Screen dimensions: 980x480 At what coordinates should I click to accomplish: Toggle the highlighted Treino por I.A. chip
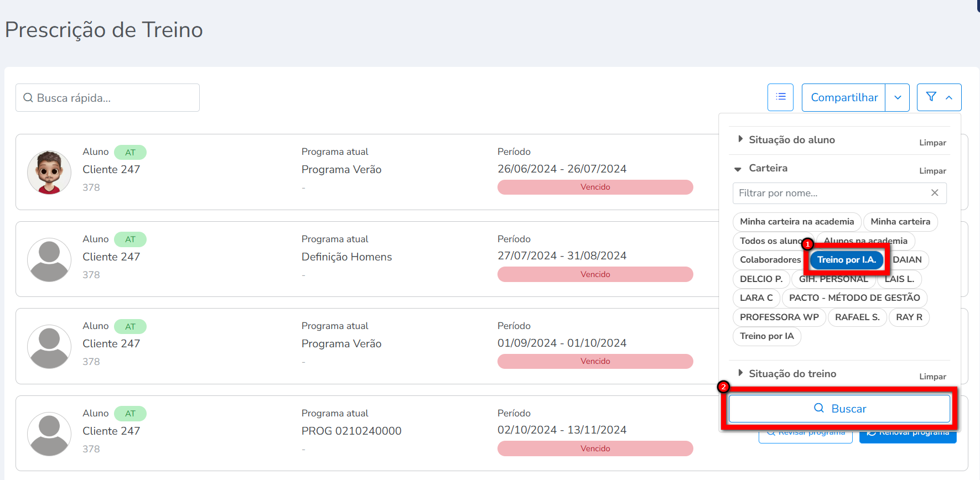[846, 260]
